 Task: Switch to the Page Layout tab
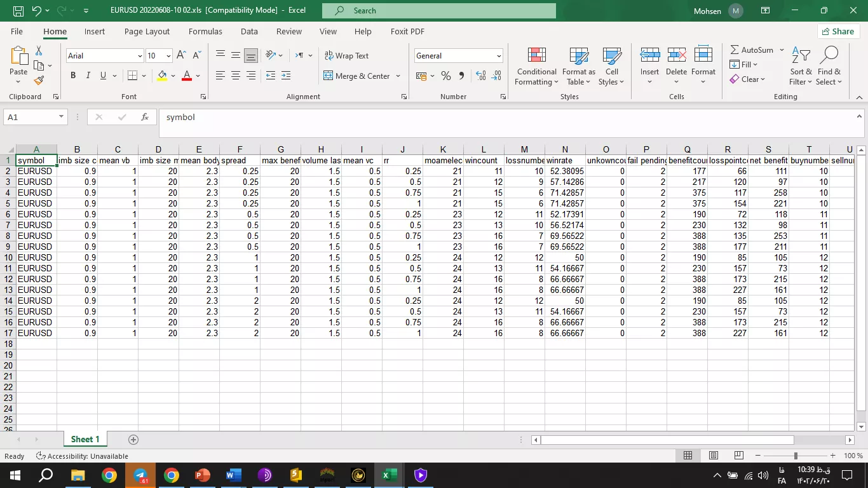(x=147, y=31)
